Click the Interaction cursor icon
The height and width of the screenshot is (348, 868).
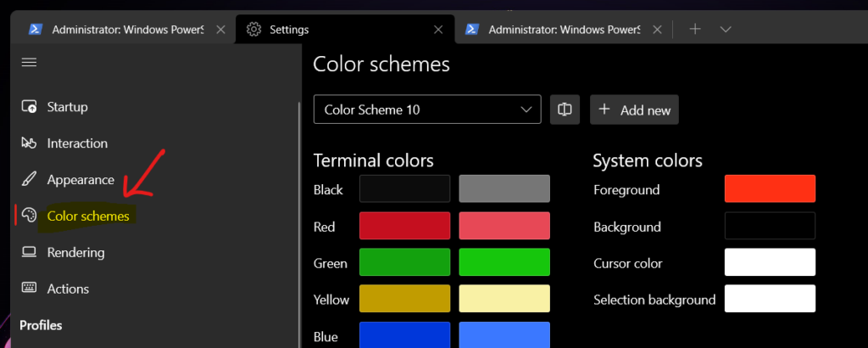point(30,143)
